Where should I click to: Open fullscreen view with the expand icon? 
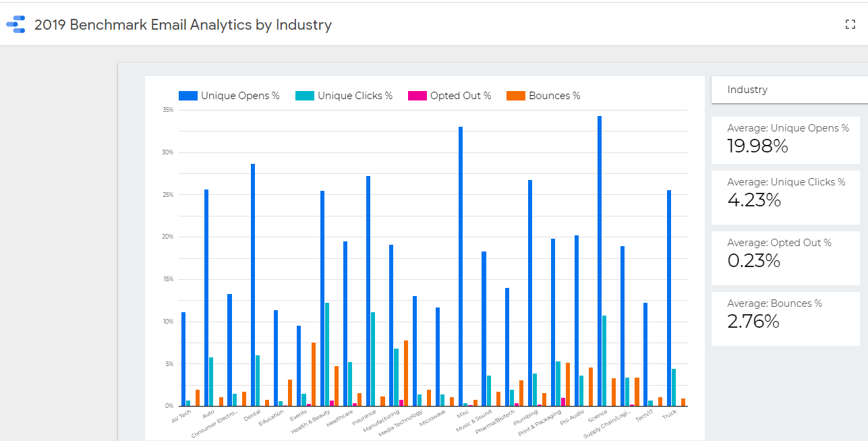pyautogui.click(x=850, y=25)
